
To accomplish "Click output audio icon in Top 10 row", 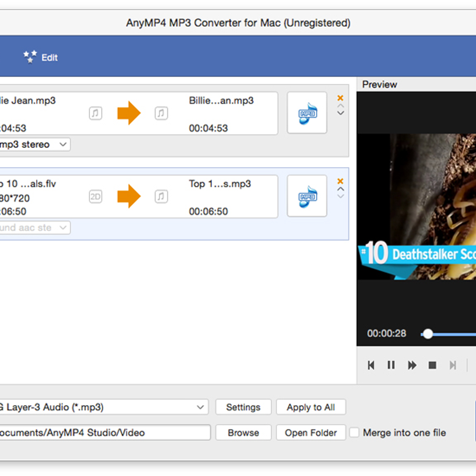I will [x=161, y=196].
